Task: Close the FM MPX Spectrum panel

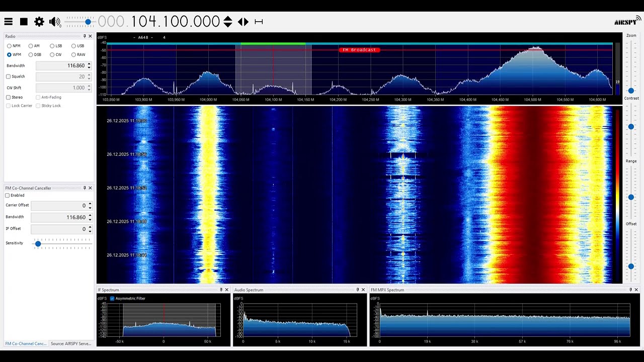Action: click(636, 290)
